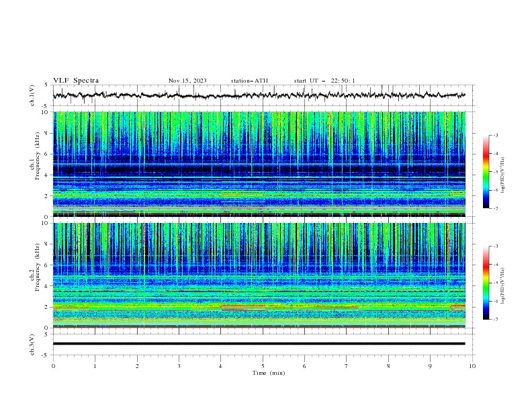The image size is (532, 411).
Task: Click the time axis tick label '5'
Action: (263, 366)
